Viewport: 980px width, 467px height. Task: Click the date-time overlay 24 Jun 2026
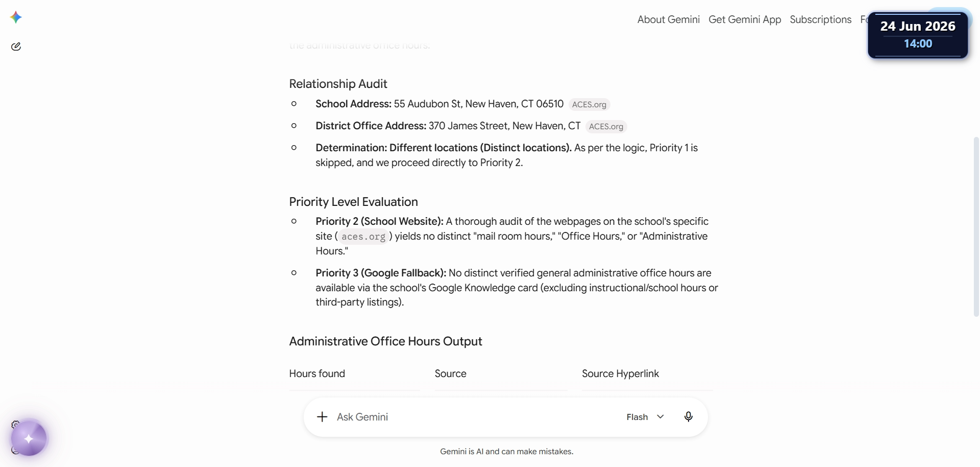917,35
